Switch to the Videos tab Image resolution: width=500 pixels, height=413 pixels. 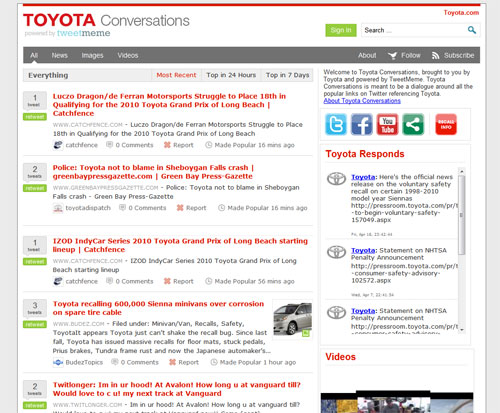tap(128, 55)
